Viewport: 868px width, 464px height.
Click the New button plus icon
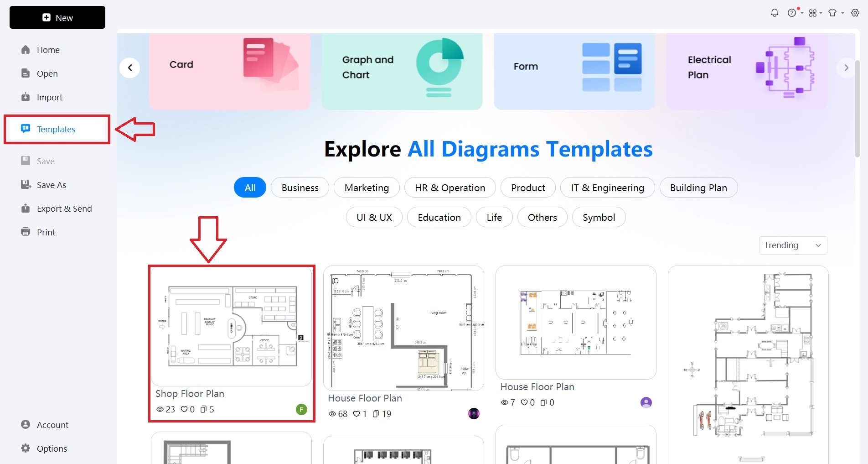pos(46,17)
